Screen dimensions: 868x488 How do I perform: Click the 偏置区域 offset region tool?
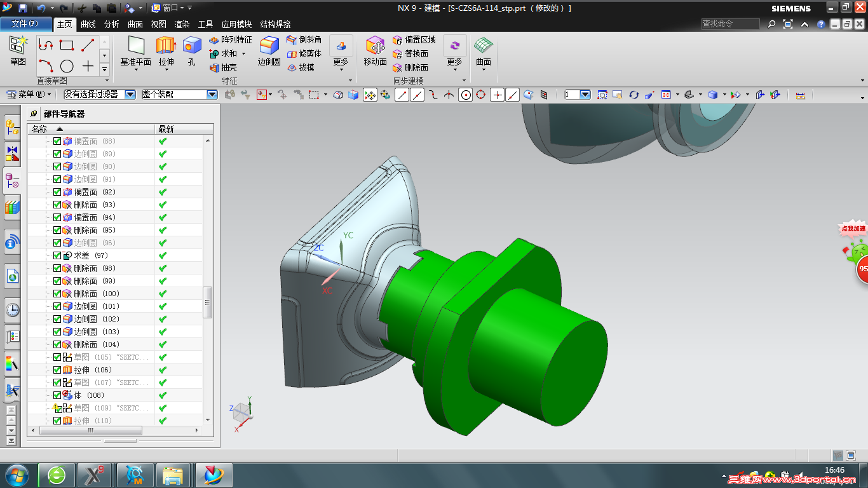(x=414, y=39)
